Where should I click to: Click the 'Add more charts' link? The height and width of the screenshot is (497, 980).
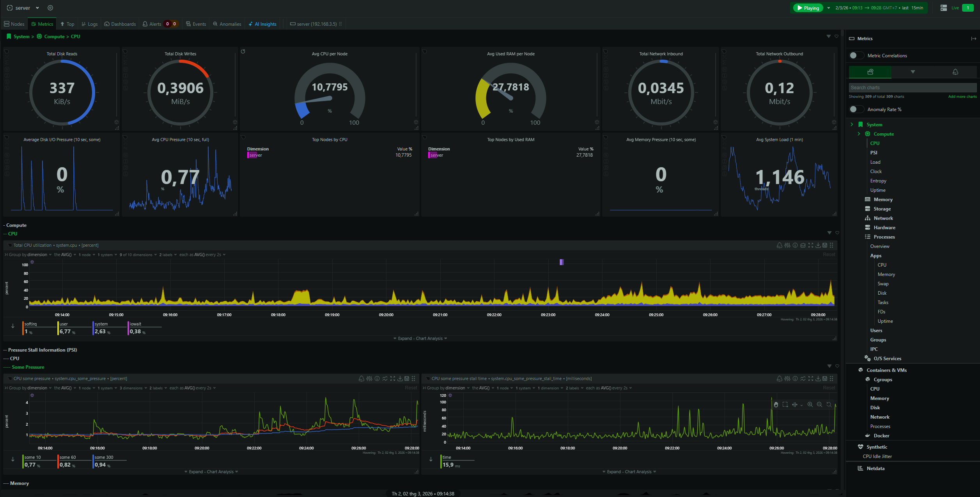[962, 97]
